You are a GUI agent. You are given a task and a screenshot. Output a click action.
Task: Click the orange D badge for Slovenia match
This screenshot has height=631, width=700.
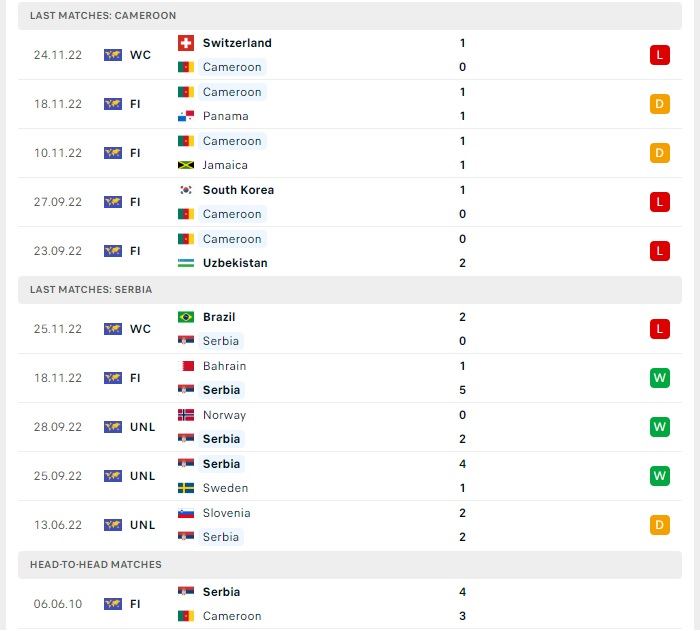[x=660, y=525]
